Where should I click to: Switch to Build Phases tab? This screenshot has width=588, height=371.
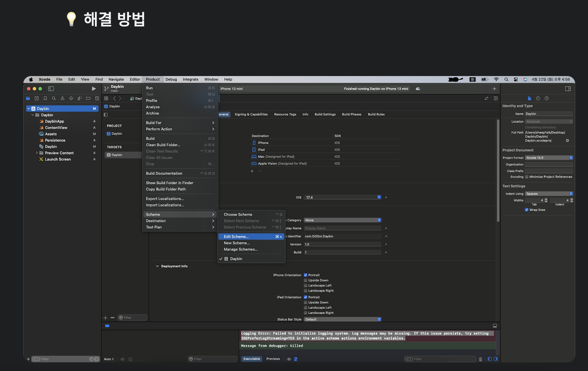(352, 114)
